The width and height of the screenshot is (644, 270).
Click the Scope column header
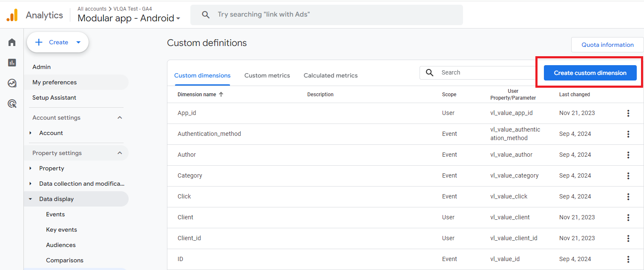(x=449, y=95)
